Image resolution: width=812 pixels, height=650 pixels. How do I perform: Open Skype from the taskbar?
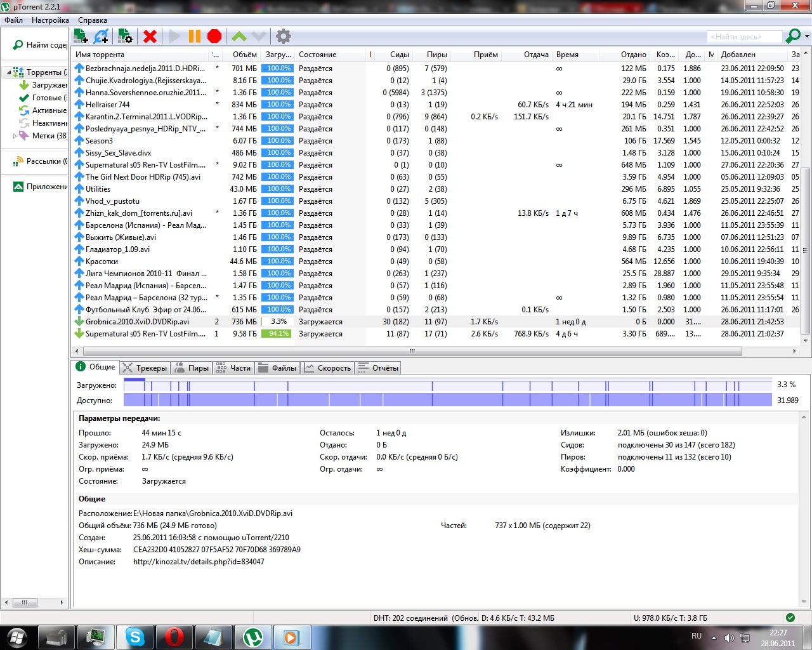[x=135, y=637]
